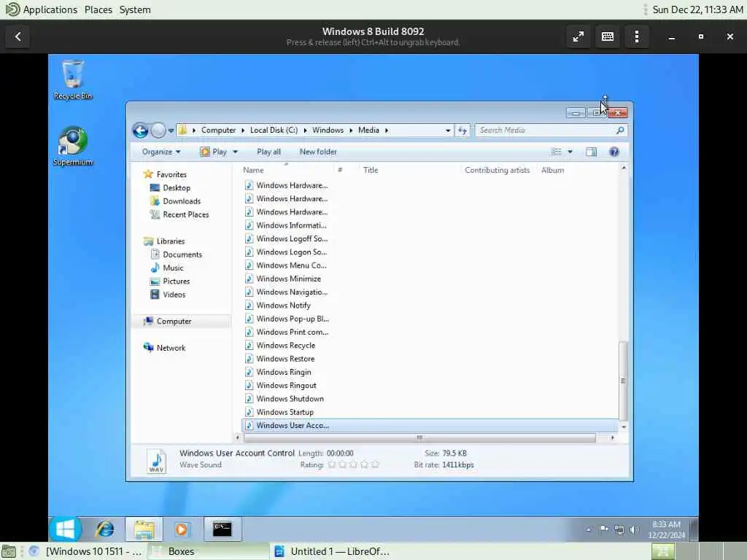
Task: Click the blue Help question mark icon
Action: point(614,152)
